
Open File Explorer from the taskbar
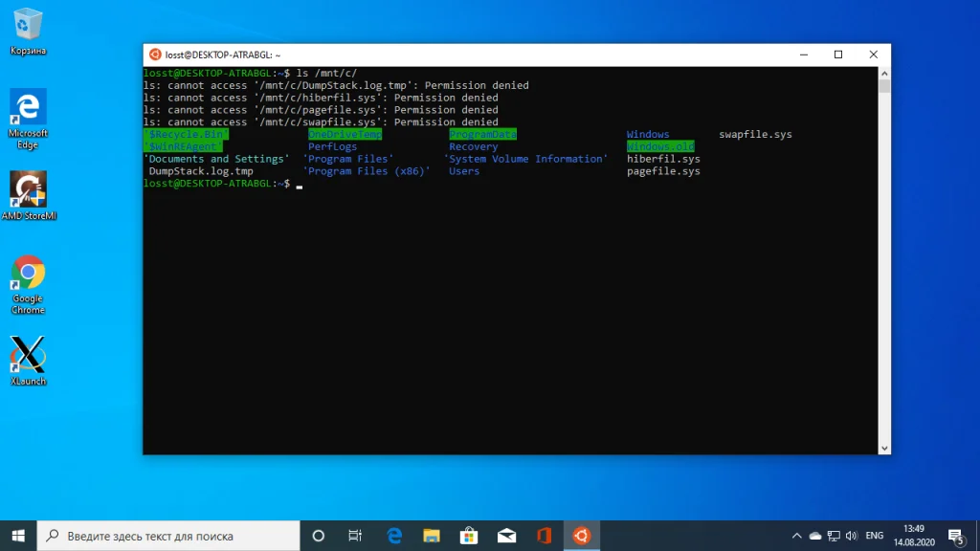click(x=431, y=536)
